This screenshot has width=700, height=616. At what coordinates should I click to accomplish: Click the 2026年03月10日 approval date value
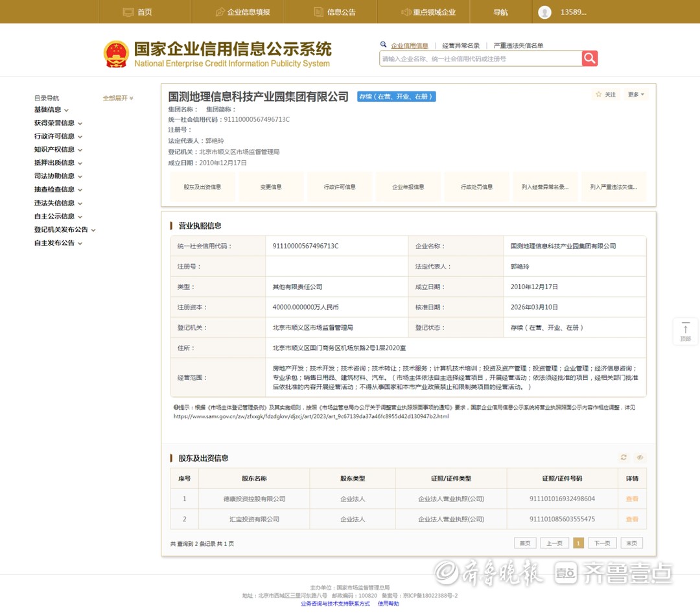click(x=534, y=307)
